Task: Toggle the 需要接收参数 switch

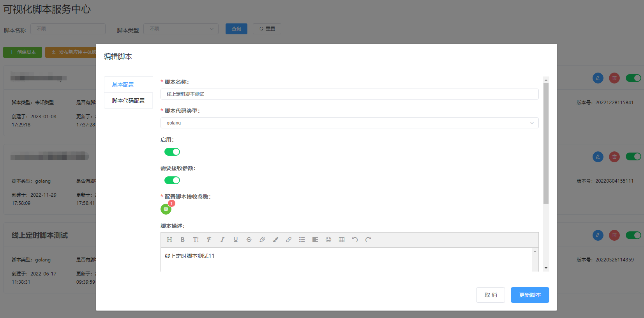Action: [x=172, y=180]
